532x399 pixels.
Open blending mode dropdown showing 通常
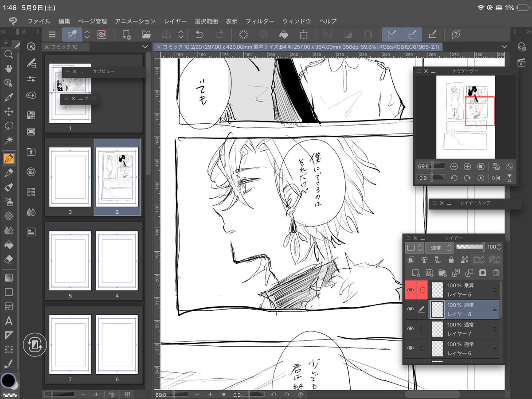pyautogui.click(x=439, y=247)
